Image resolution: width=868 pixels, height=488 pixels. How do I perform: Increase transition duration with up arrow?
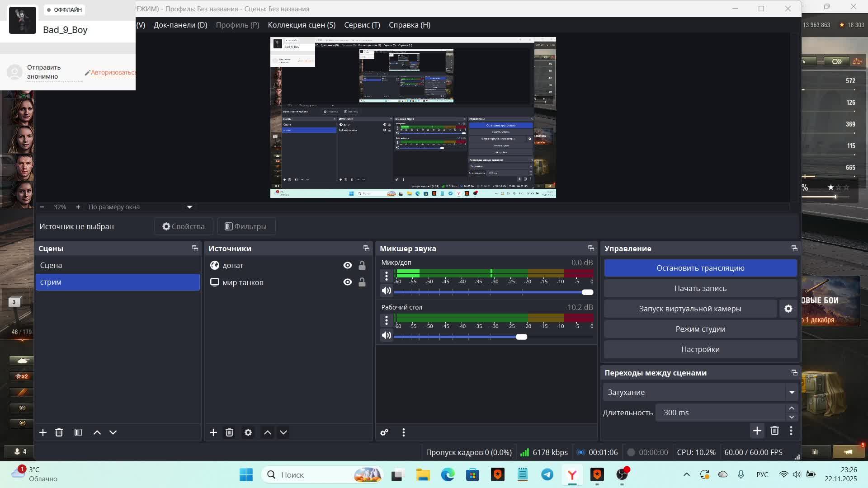coord(792,408)
